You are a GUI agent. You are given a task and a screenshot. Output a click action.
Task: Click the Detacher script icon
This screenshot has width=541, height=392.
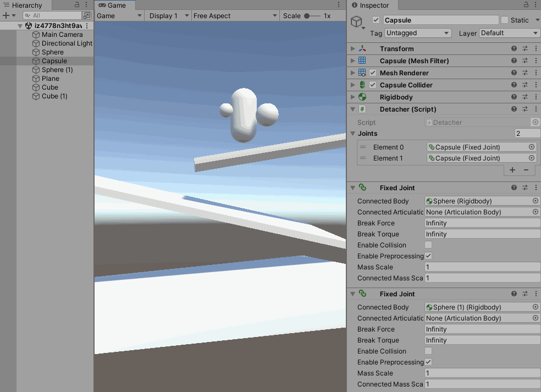point(362,109)
